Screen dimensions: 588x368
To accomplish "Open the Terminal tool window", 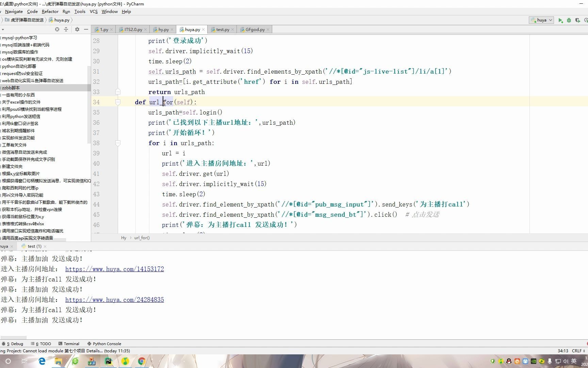I will [x=69, y=343].
